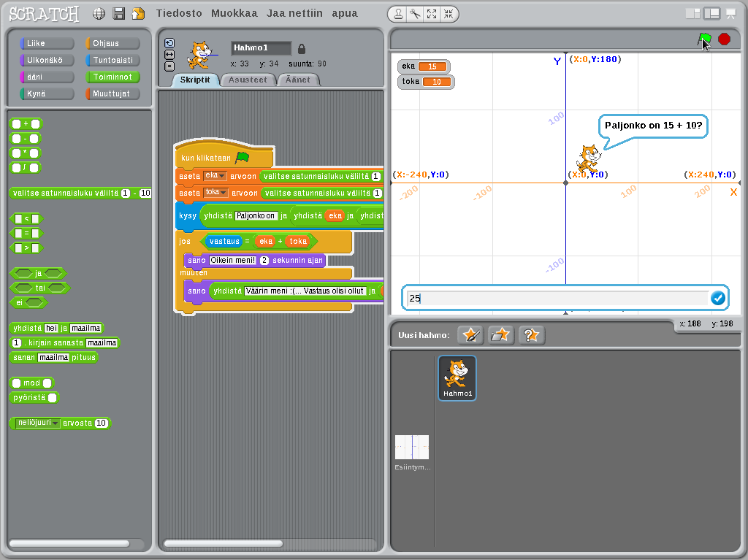Image resolution: width=748 pixels, height=560 pixels.
Task: Click the vastaus block in the jos condition
Action: click(x=224, y=242)
